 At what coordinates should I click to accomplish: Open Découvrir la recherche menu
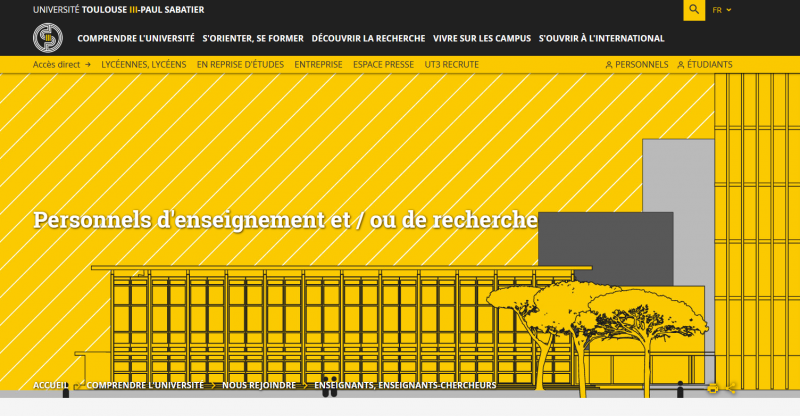coord(368,39)
